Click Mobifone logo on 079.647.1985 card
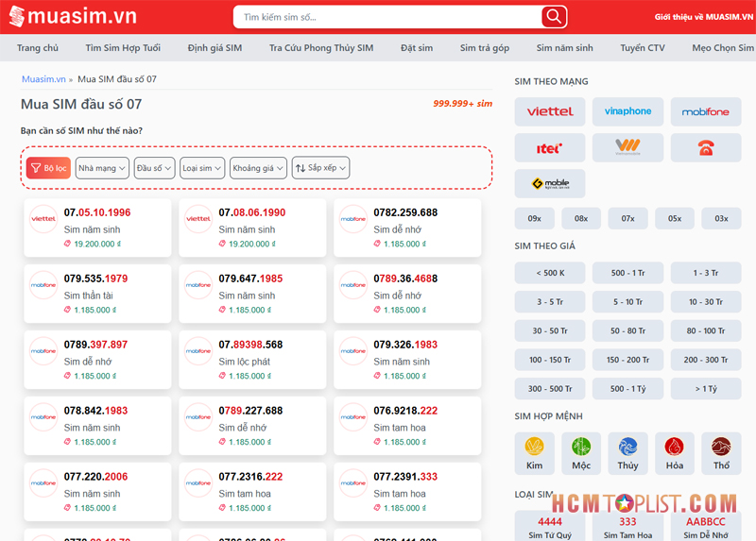Image resolution: width=756 pixels, height=541 pixels. 198,285
